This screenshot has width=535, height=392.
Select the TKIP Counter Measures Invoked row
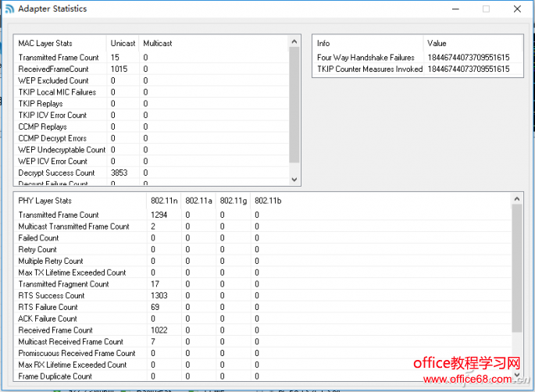pyautogui.click(x=418, y=69)
